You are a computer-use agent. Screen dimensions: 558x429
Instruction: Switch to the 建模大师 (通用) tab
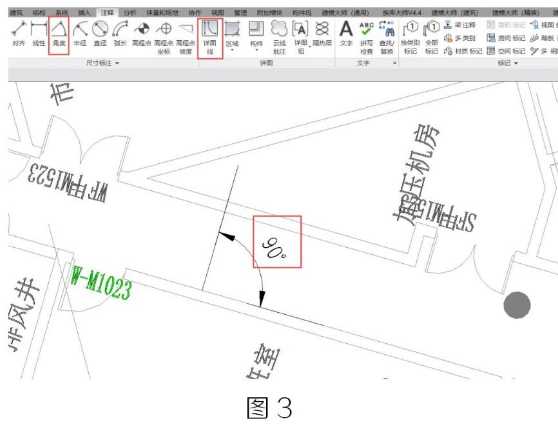point(346,12)
